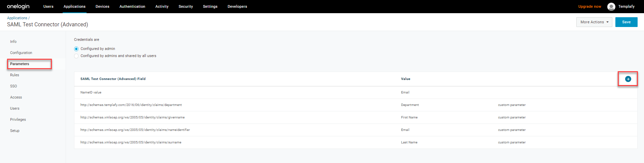This screenshot has width=644, height=163.
Task: Open Devices menu in top bar
Action: point(102,6)
